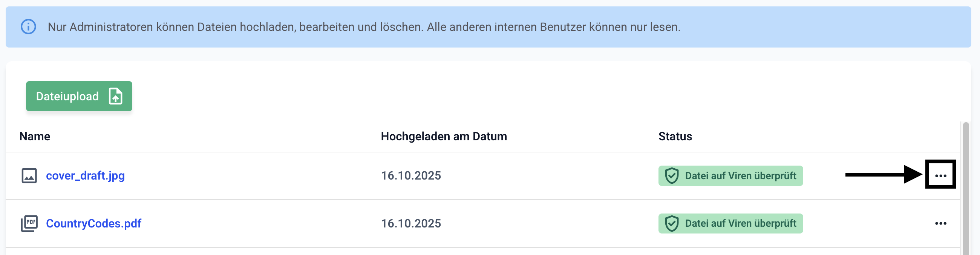Image resolution: width=980 pixels, height=255 pixels.
Task: Click the Hochgeladen am Datum column header
Action: point(444,136)
